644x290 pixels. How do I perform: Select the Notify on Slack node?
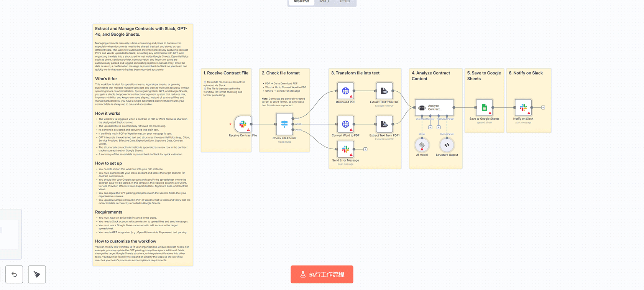(523, 108)
